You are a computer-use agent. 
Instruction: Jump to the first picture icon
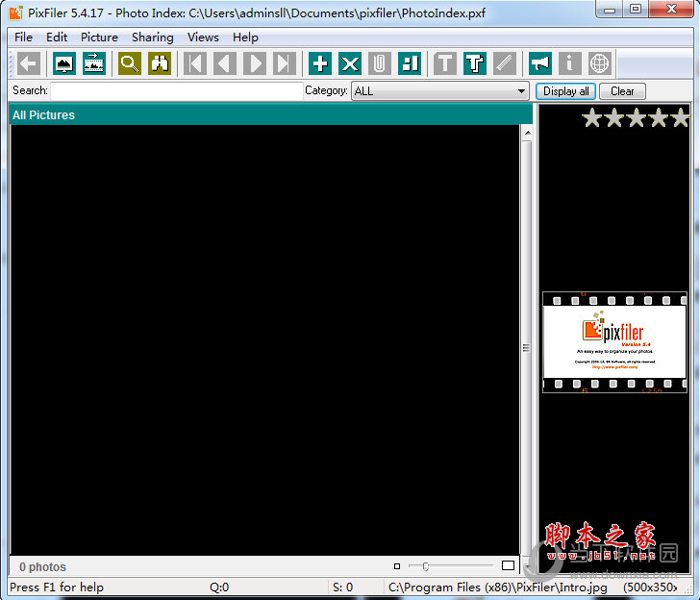(x=195, y=63)
